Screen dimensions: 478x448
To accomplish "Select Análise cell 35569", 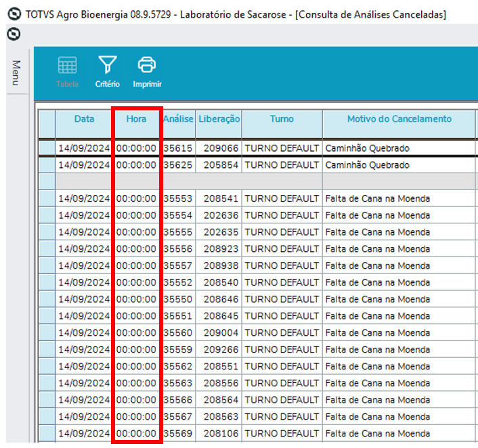I will click(178, 433).
